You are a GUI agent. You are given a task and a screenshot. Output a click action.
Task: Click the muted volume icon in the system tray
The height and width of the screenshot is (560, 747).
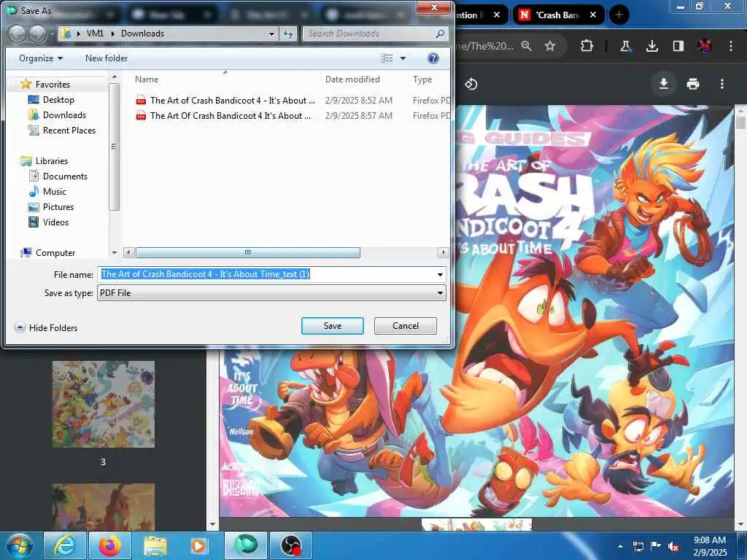[x=673, y=546]
